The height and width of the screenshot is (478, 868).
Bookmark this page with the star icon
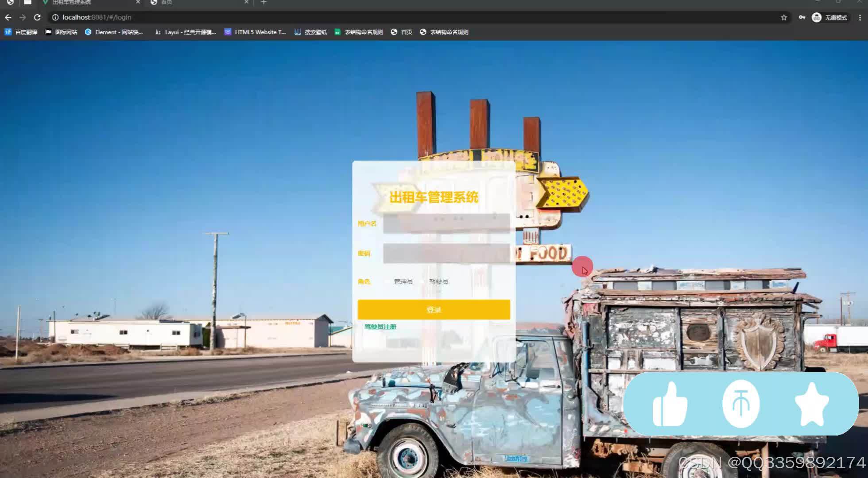[x=784, y=17]
